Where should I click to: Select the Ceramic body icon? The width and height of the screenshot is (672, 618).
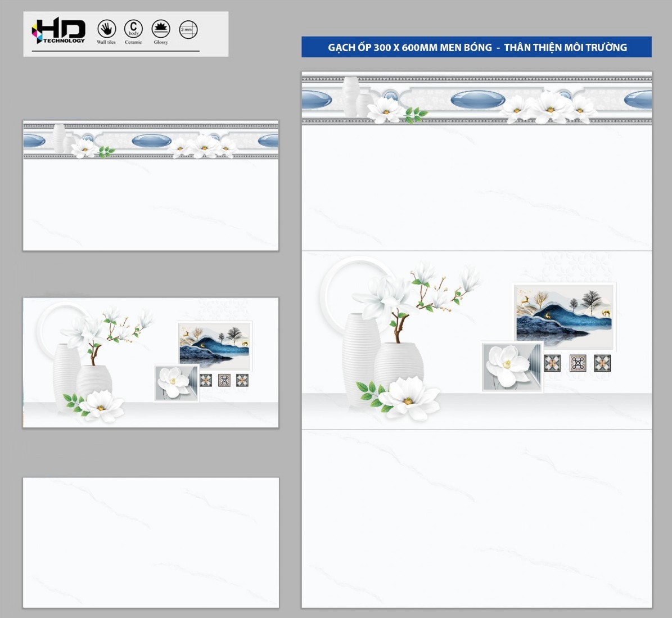pyautogui.click(x=133, y=28)
